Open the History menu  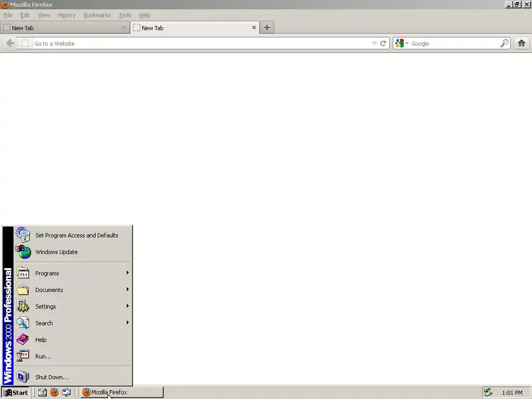click(x=66, y=15)
